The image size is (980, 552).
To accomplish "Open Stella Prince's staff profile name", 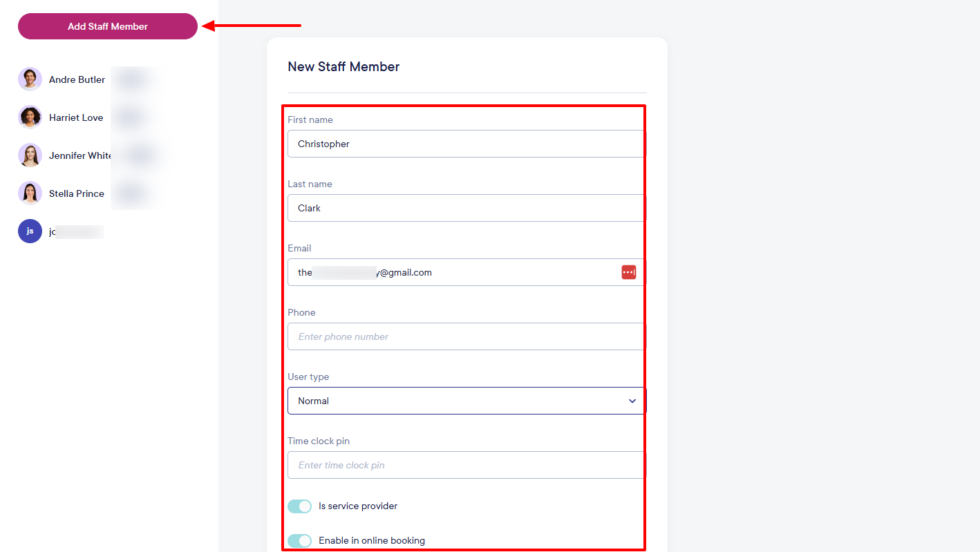I will click(x=77, y=193).
